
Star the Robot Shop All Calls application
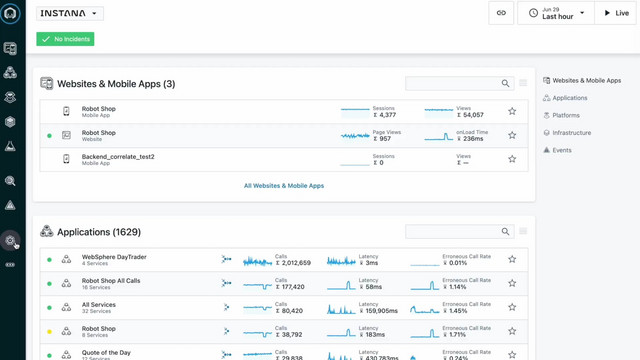click(x=512, y=283)
